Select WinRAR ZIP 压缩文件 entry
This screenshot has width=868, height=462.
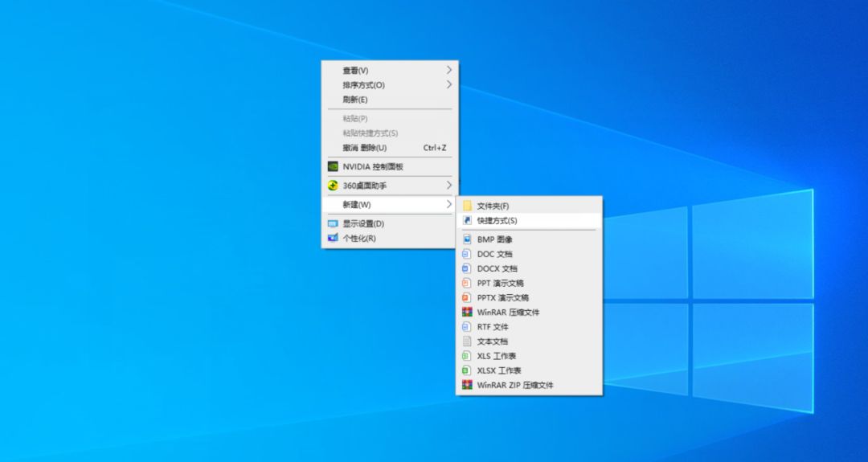click(514, 385)
